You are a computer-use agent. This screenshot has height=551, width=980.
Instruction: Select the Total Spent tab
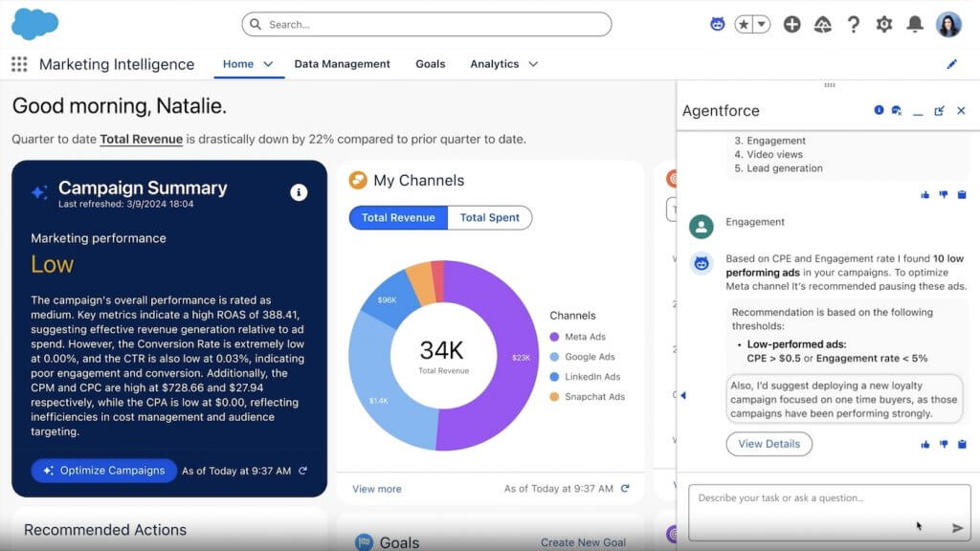pyautogui.click(x=490, y=217)
